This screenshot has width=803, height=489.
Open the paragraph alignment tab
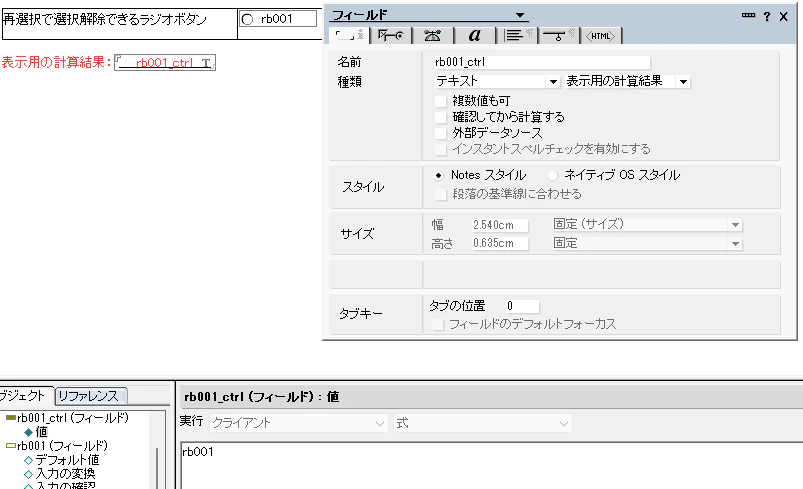517,35
